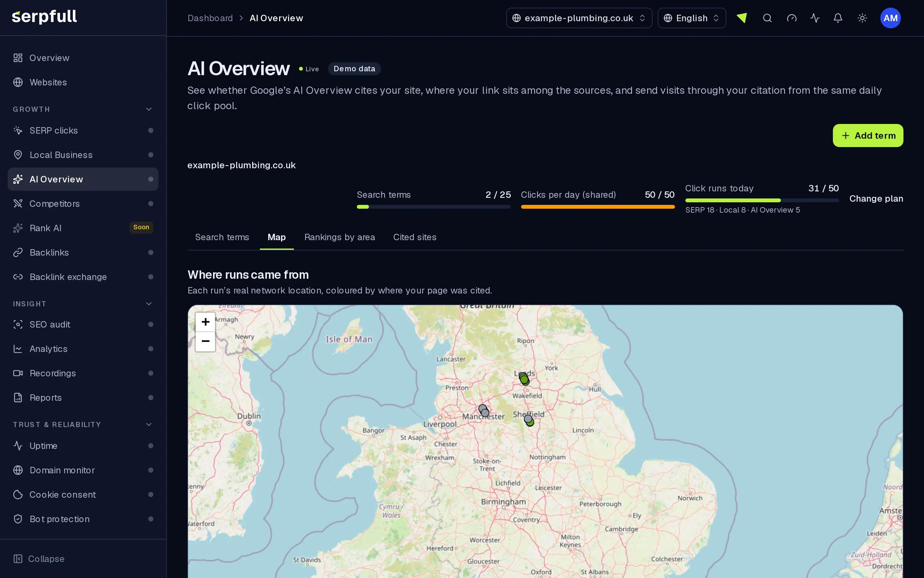Collapse the TRUST & RELIABILITY section
This screenshot has height=578, width=924.
coord(149,425)
